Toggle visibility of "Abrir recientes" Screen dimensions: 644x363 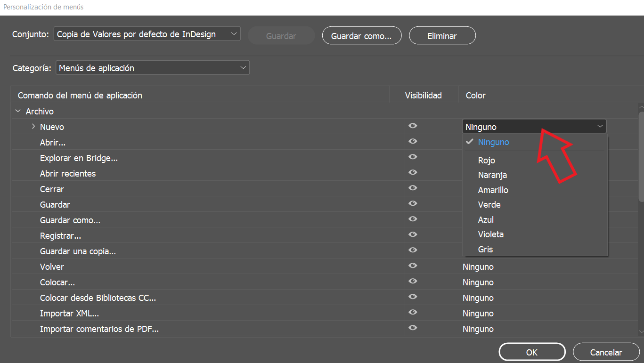coord(412,172)
